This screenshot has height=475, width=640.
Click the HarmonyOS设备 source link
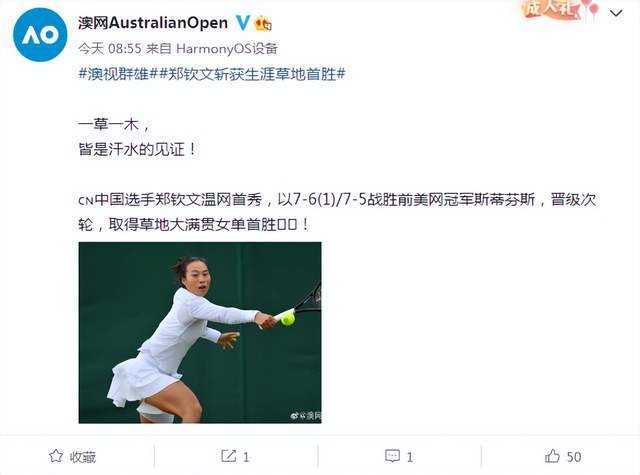click(x=227, y=49)
